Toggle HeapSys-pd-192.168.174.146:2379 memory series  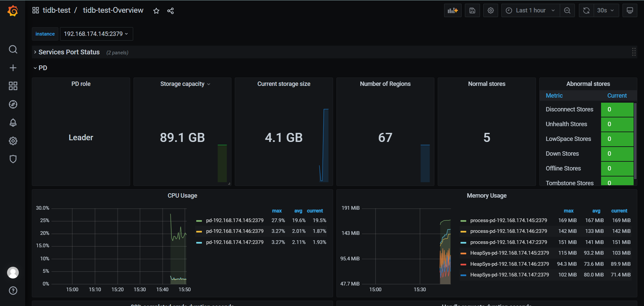pos(509,264)
